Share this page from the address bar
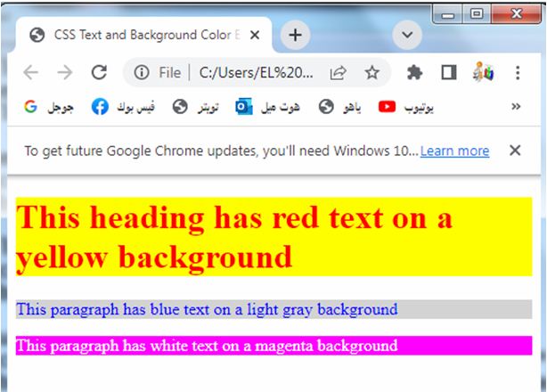The height and width of the screenshot is (392, 547). tap(338, 72)
